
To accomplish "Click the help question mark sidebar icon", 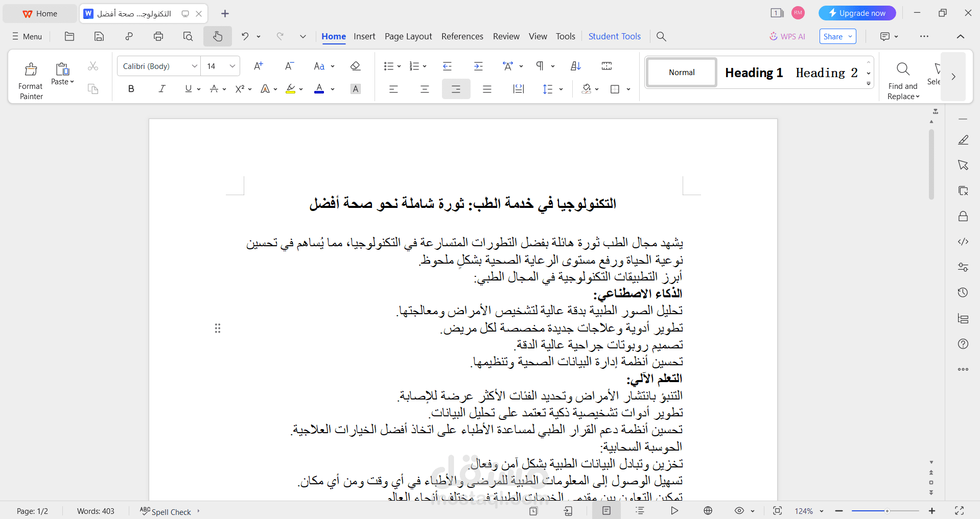I will [x=963, y=344].
